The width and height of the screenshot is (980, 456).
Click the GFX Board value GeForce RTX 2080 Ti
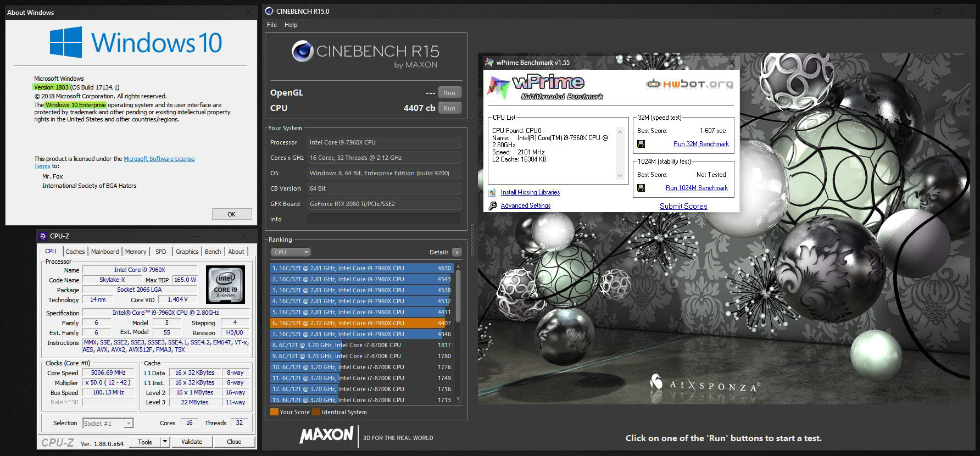coord(383,204)
